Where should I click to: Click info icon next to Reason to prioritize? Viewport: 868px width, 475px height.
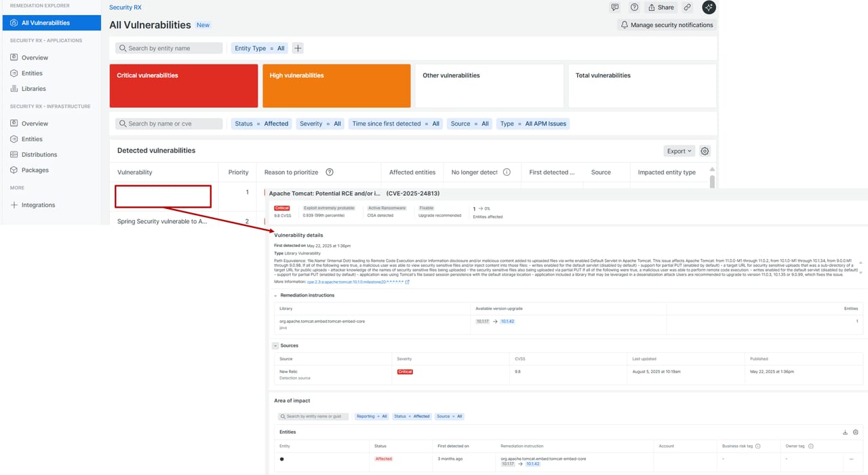click(x=330, y=172)
